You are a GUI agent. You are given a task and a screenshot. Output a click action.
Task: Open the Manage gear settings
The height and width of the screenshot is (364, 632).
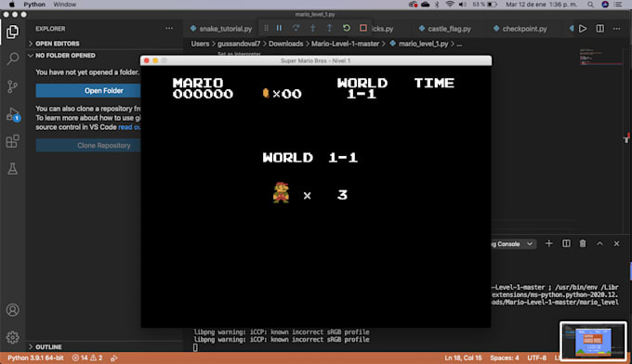coord(12,337)
